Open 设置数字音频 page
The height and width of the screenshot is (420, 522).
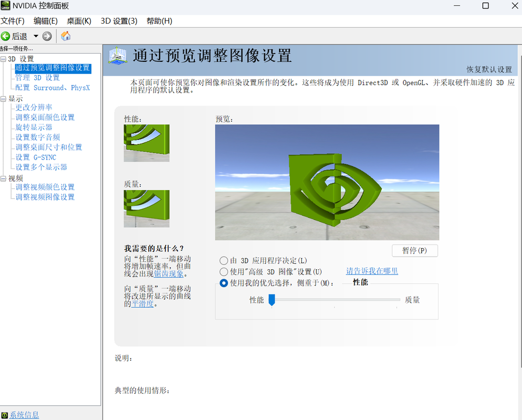point(38,138)
